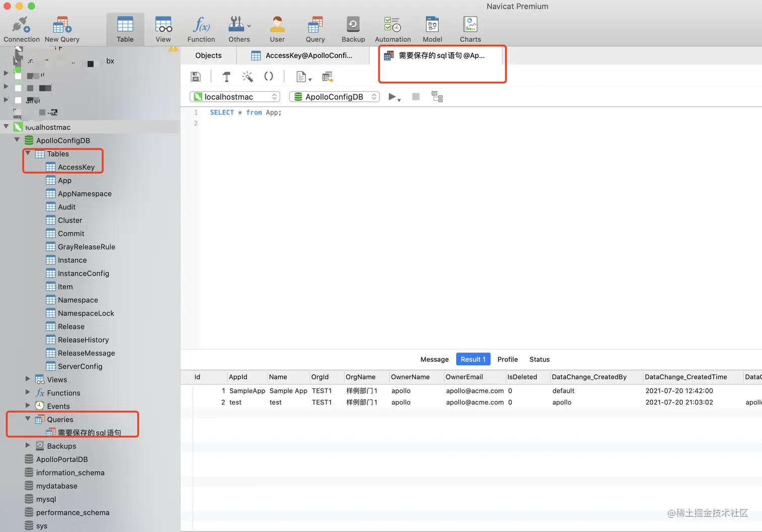Switch to the AccessKey@ApolloConfi... tab
The height and width of the screenshot is (532, 762).
[302, 55]
